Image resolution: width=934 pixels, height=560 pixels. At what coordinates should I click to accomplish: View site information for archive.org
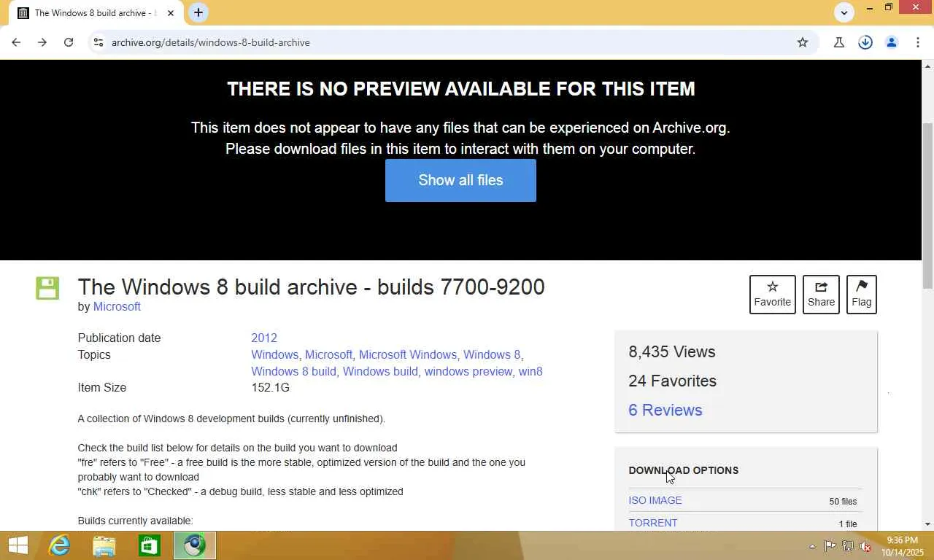[x=99, y=42]
